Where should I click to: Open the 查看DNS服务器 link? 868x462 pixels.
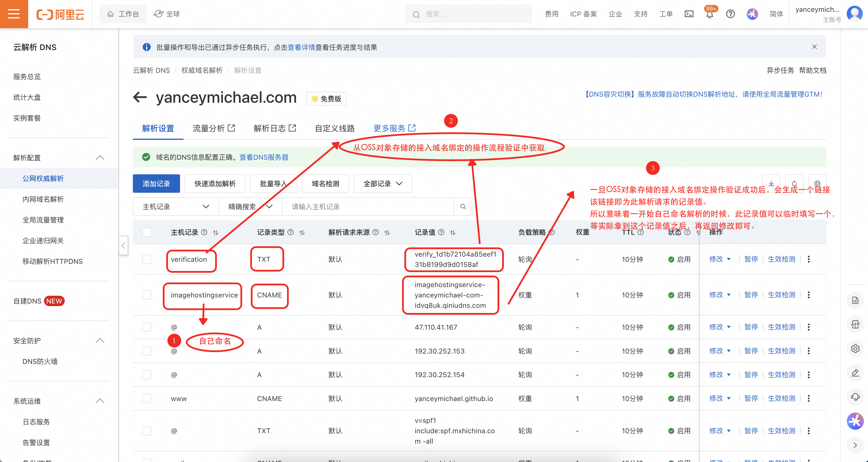point(264,157)
